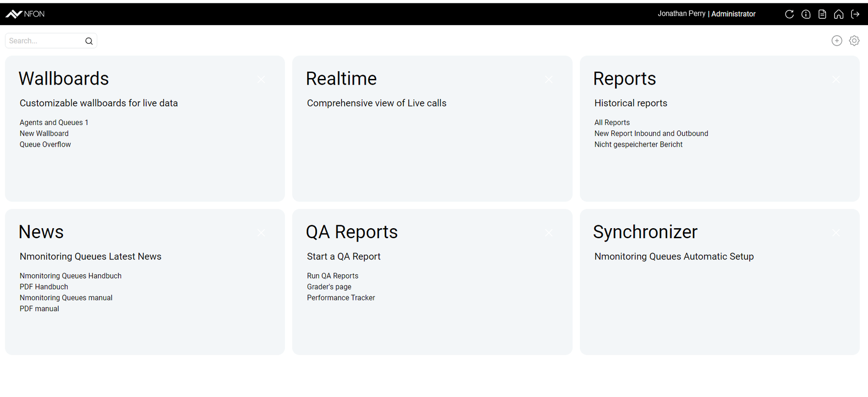Open Performance Tracker link
The image size is (868, 397).
tap(341, 298)
